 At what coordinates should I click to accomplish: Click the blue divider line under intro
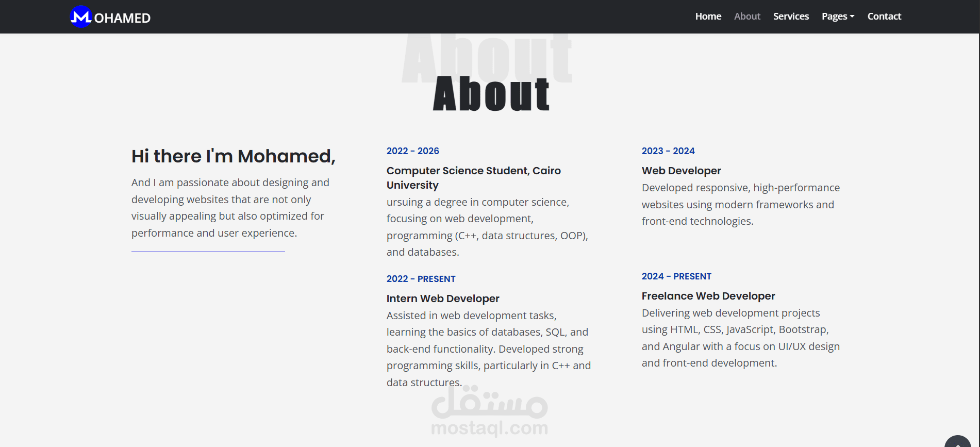(208, 252)
